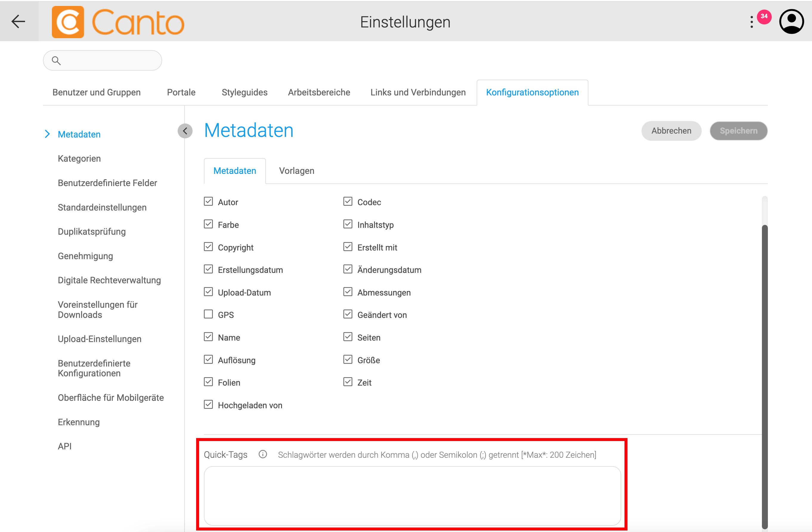Open the Portale tab
This screenshot has width=812, height=532.
(x=181, y=92)
